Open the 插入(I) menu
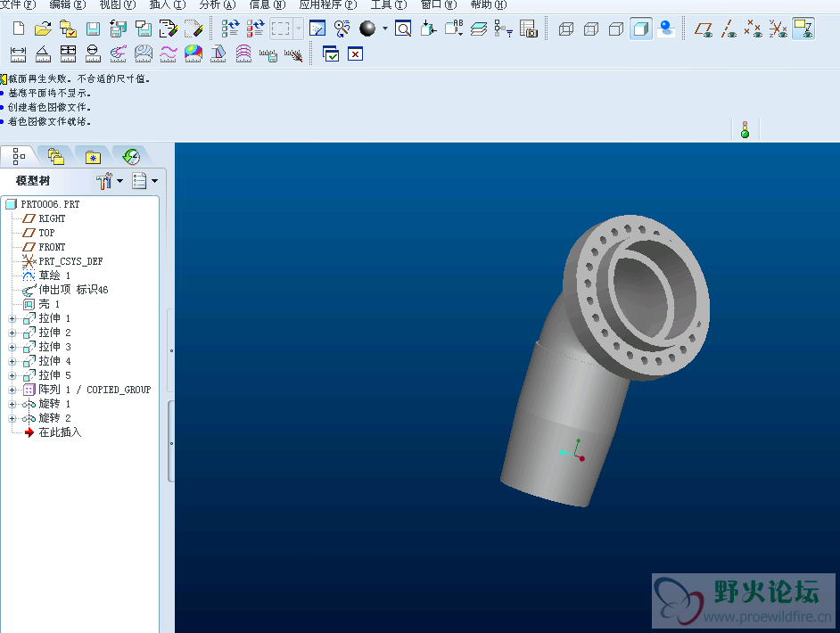 (x=168, y=4)
